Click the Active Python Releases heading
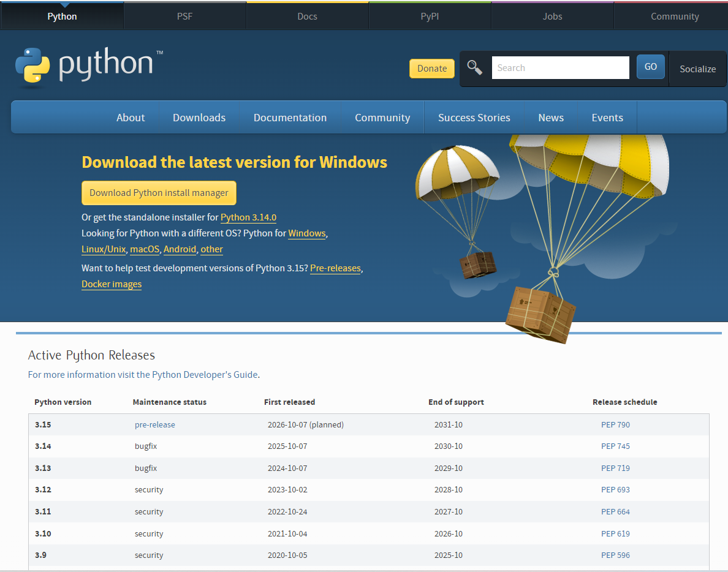The image size is (728, 572). (x=91, y=355)
